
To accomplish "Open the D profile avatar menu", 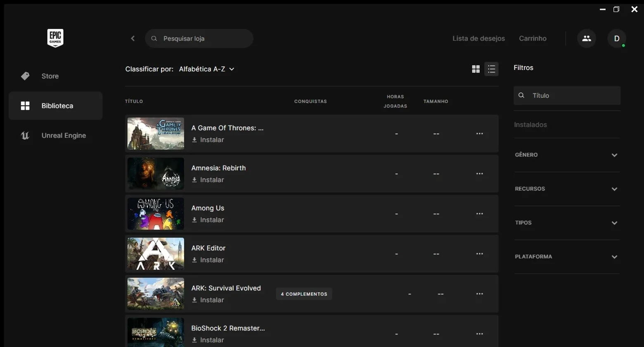I will [x=617, y=38].
